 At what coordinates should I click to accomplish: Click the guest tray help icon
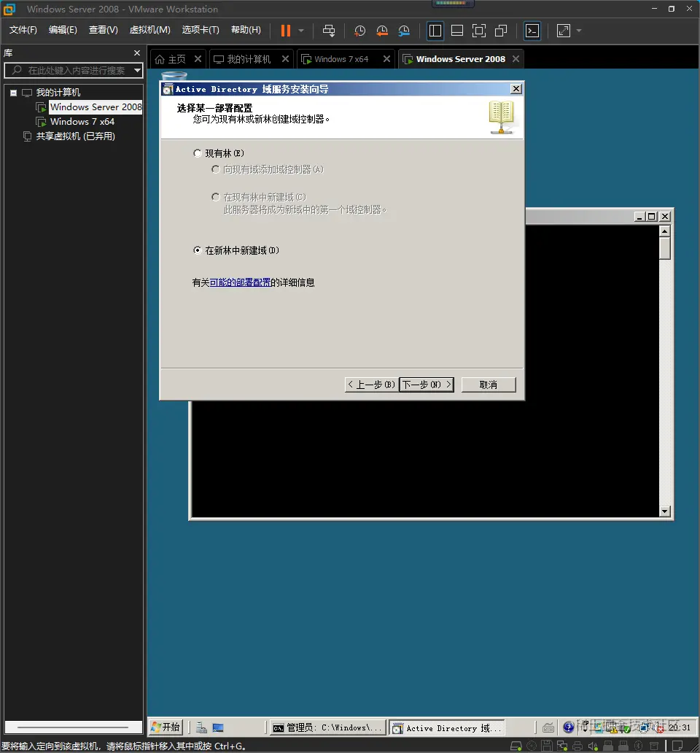[569, 727]
